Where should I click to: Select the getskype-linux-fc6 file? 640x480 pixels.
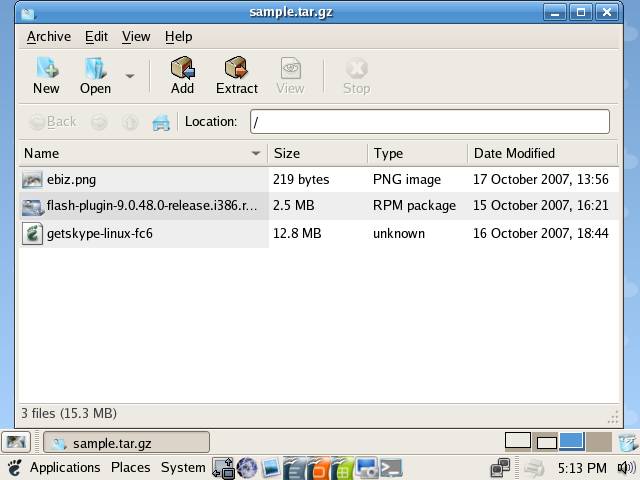[x=99, y=233]
